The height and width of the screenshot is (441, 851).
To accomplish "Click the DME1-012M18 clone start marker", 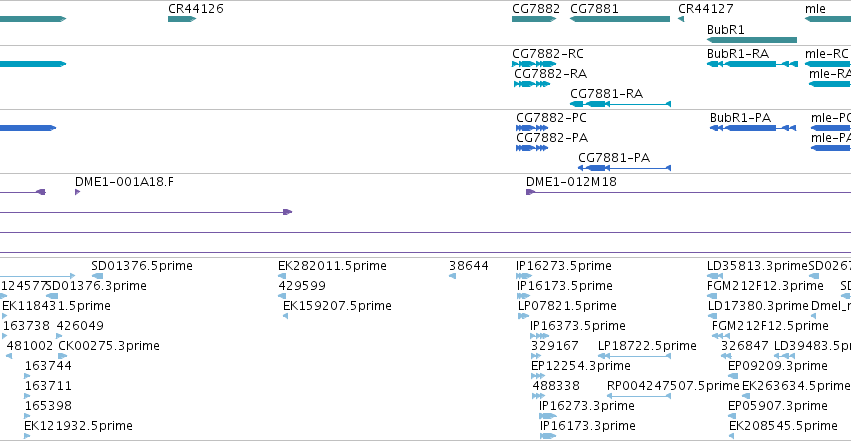I will [530, 192].
